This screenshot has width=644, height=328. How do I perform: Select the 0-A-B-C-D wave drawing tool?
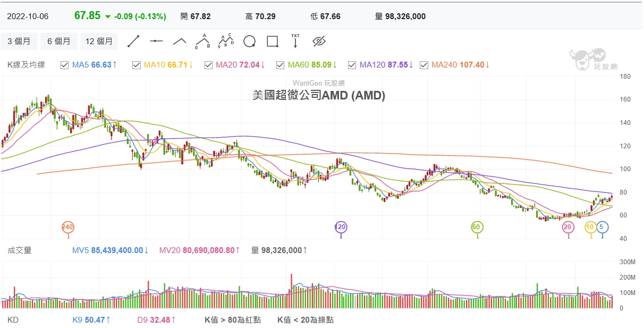tap(226, 41)
